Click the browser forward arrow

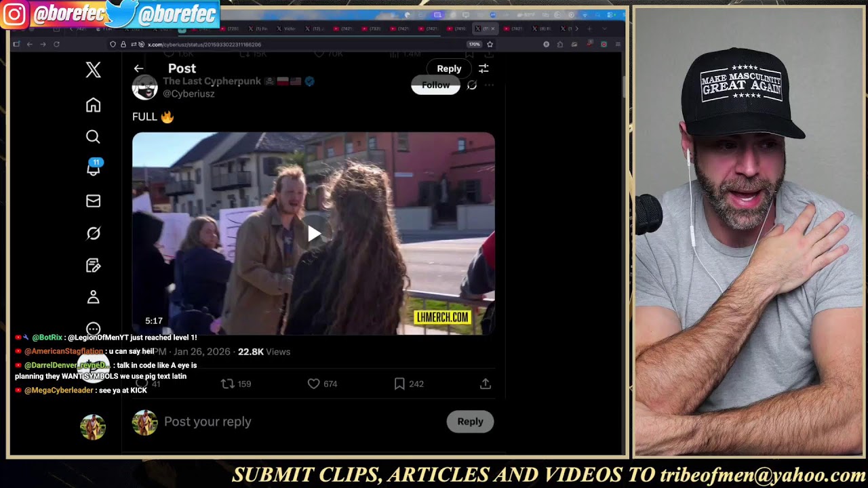click(43, 44)
